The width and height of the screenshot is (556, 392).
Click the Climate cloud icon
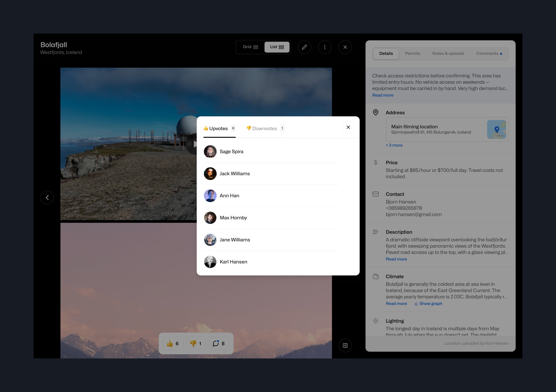[x=376, y=276]
